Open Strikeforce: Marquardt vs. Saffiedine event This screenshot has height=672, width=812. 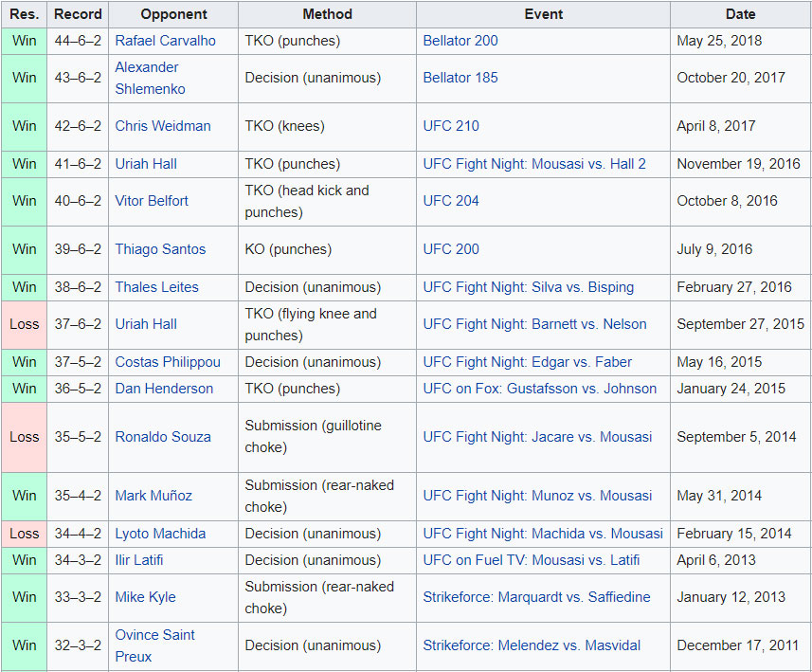537,597
